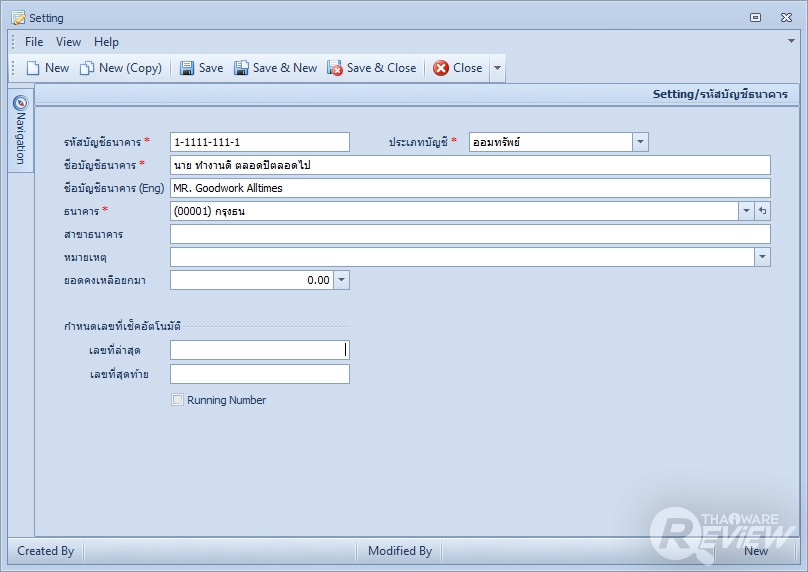The image size is (808, 572).
Task: Click the New (Copy) toolbar icon
Action: pos(87,68)
